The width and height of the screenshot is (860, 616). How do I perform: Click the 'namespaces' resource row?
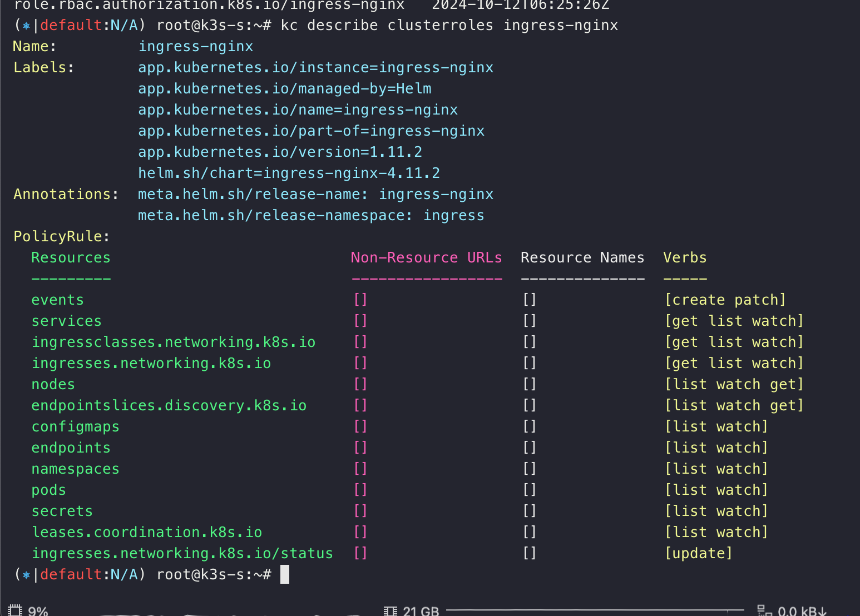click(x=76, y=469)
